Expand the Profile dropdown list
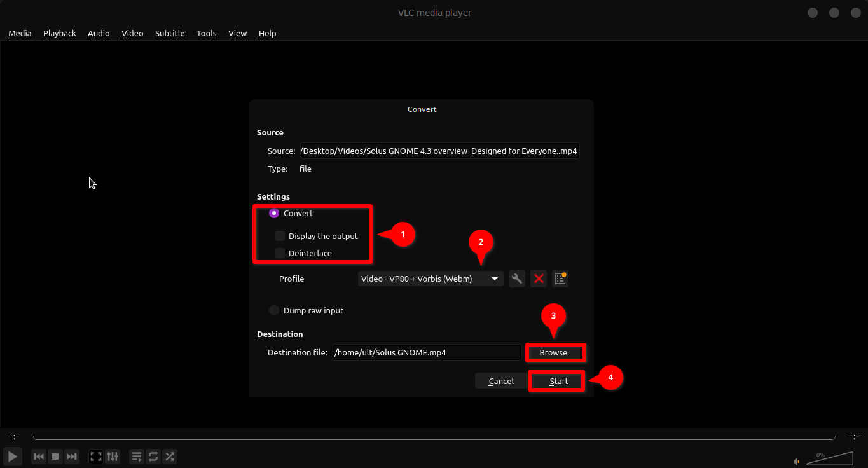 point(431,279)
